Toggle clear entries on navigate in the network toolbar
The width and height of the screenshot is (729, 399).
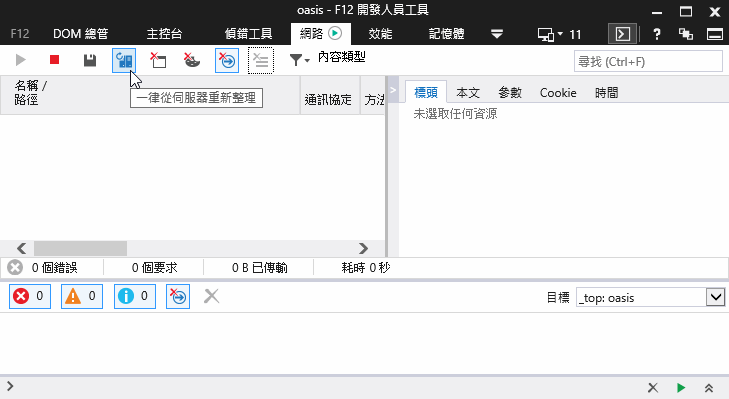[227, 60]
